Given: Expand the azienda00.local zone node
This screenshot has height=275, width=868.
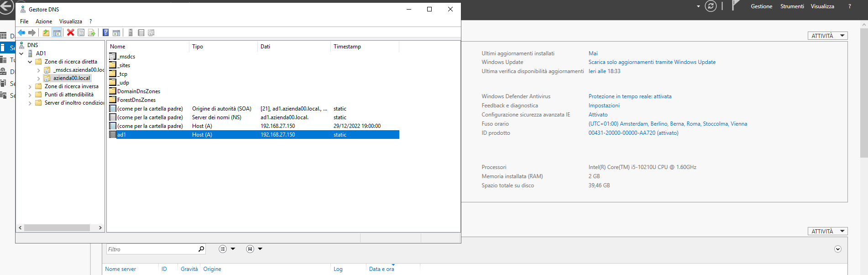Looking at the screenshot, I should point(39,79).
